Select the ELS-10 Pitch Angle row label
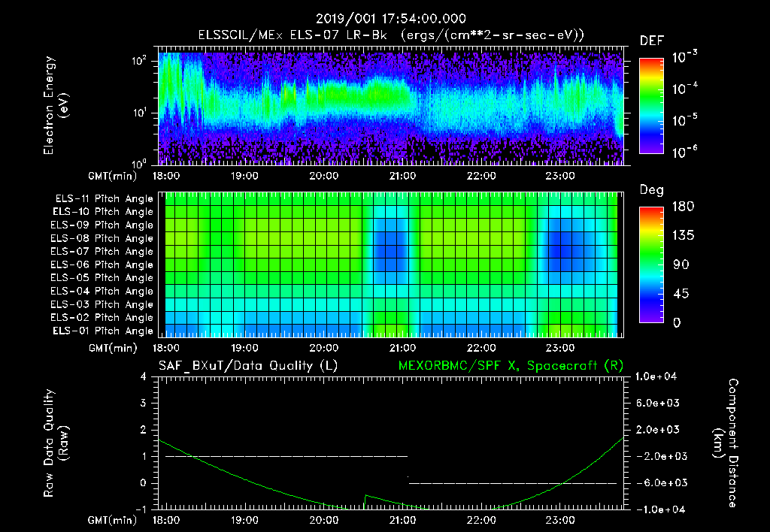The height and width of the screenshot is (532, 770). pos(103,212)
